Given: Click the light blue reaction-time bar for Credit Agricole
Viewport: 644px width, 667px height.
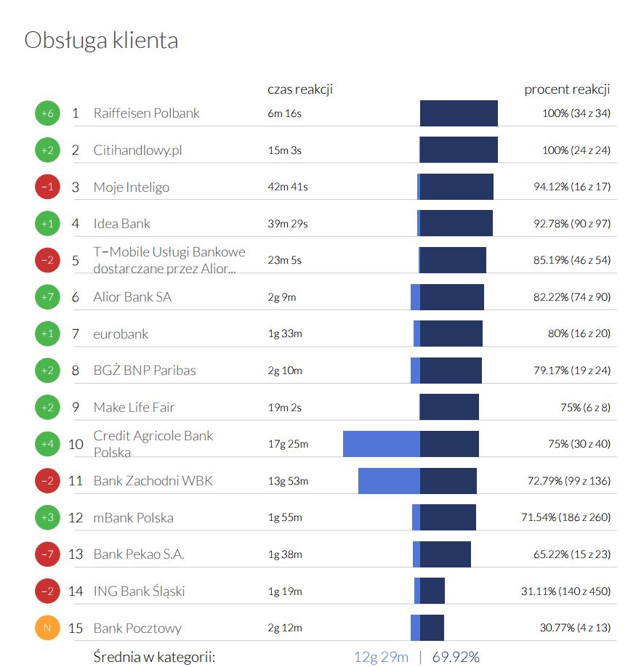Looking at the screenshot, I should pyautogui.click(x=381, y=444).
